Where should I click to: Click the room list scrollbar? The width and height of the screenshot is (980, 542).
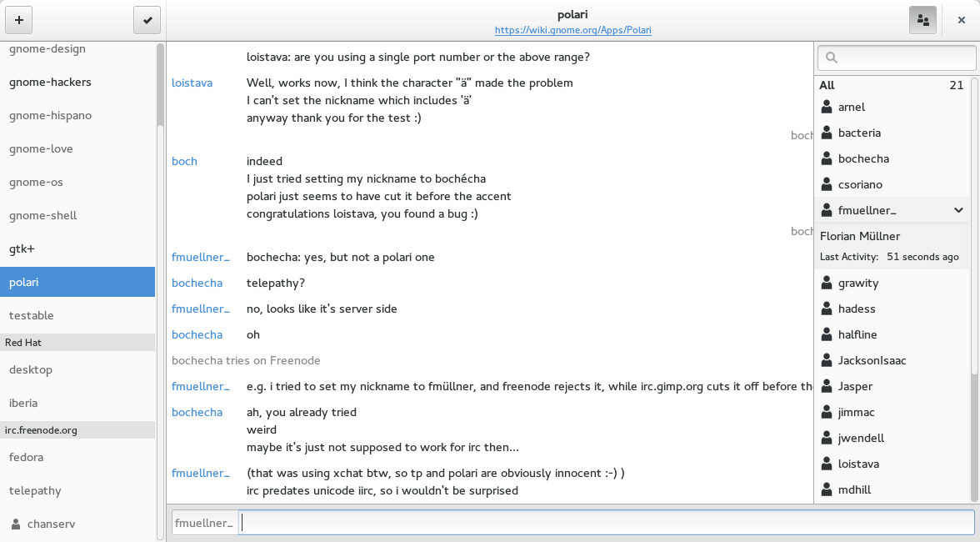click(x=160, y=84)
